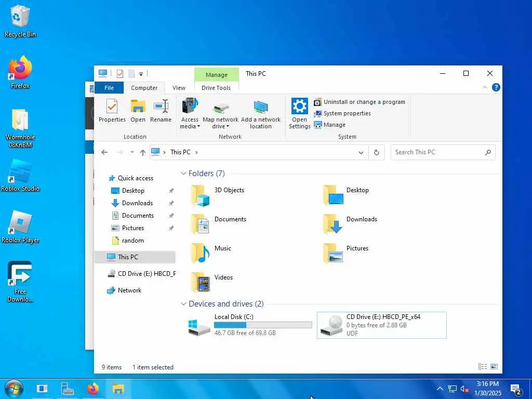Click the Forward navigation arrow
532x399 pixels.
click(x=119, y=152)
